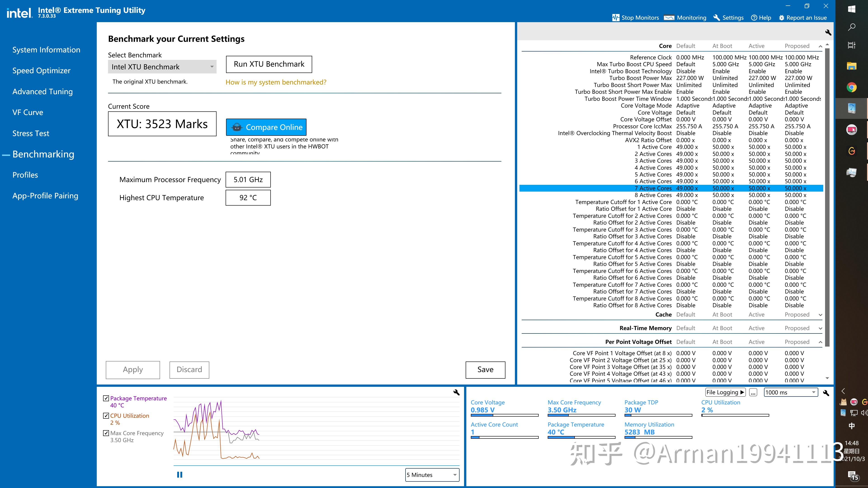Select Benchmarking in sidebar
This screenshot has width=868, height=488.
(43, 154)
